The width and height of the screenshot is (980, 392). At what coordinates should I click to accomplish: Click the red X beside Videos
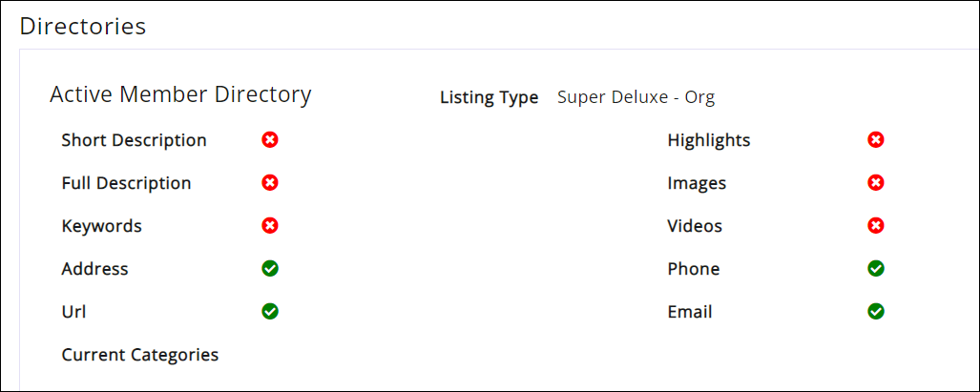(x=876, y=226)
